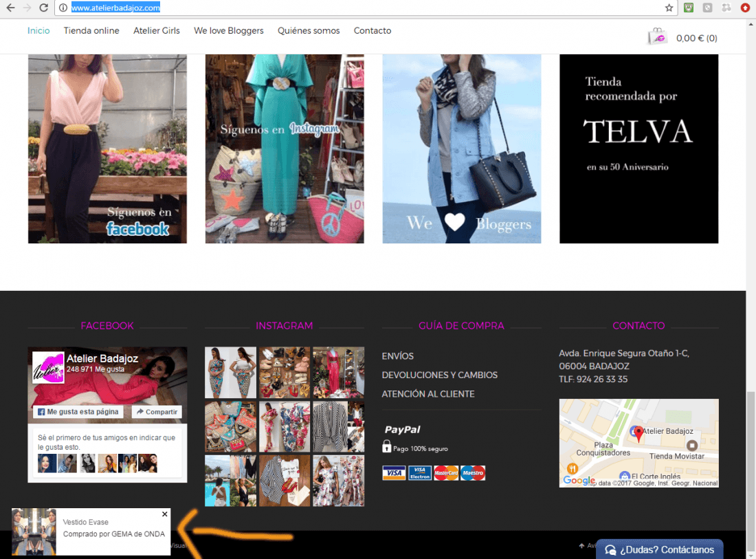
Task: Click Atelier logo in Facebook widget
Action: [47, 367]
